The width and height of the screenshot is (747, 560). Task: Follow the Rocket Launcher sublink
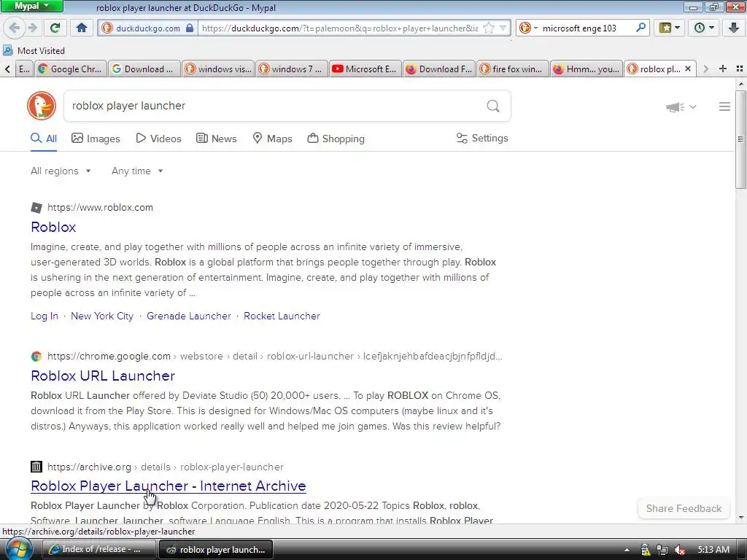coord(282,316)
